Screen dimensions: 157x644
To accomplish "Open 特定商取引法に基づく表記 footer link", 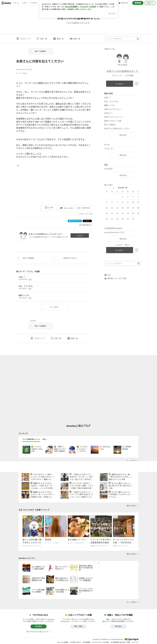I will click(121, 642).
